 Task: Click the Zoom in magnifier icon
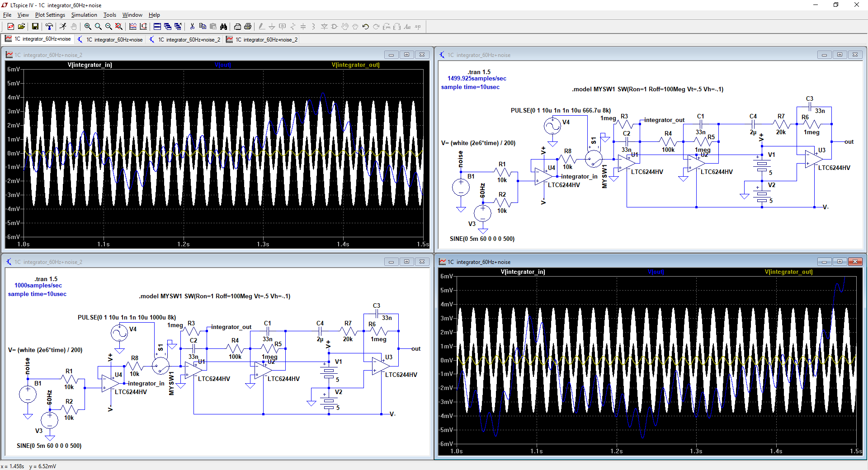(88, 27)
